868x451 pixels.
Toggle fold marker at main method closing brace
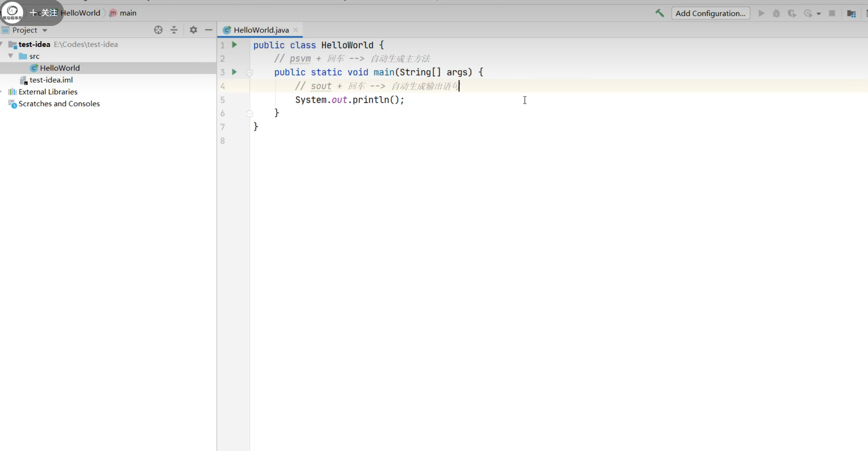click(250, 113)
